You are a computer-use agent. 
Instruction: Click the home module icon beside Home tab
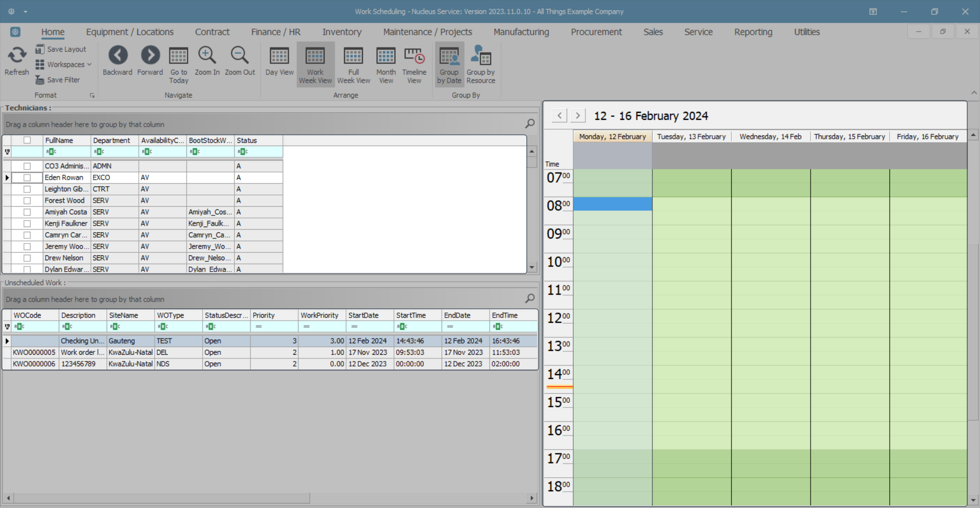point(15,32)
